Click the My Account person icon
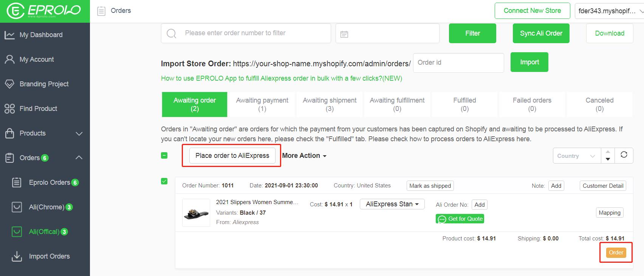The width and height of the screenshot is (644, 276). coord(9,59)
